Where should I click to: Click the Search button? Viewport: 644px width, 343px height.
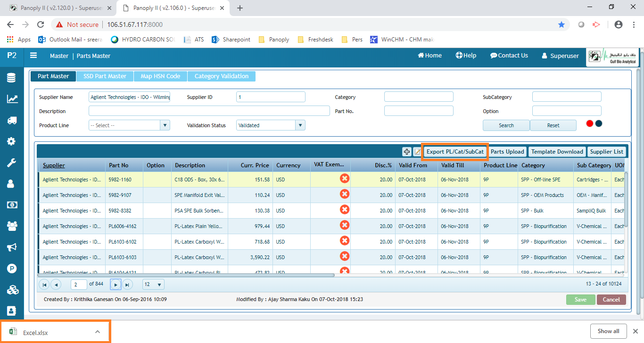(x=506, y=125)
